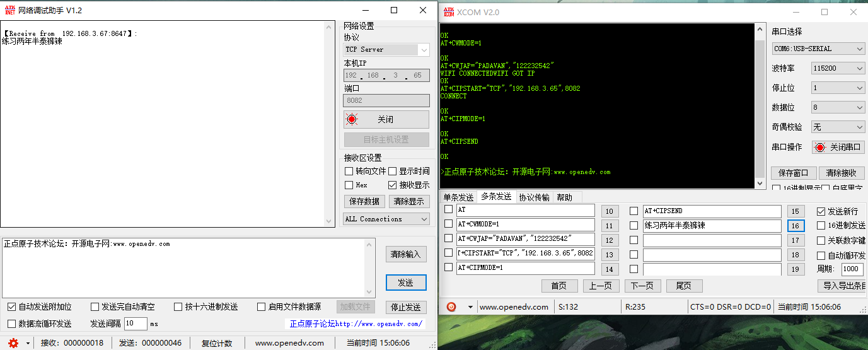
Task: Click the ATK INET logo in the network debugger title bar
Action: (8, 11)
